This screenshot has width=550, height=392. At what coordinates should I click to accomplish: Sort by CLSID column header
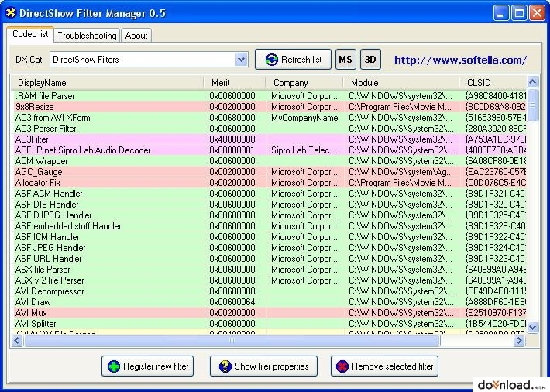[493, 83]
